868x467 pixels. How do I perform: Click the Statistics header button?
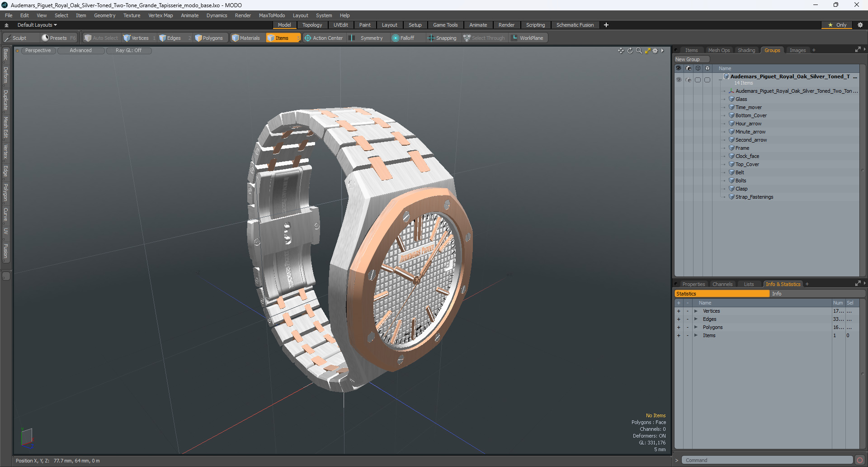click(722, 294)
